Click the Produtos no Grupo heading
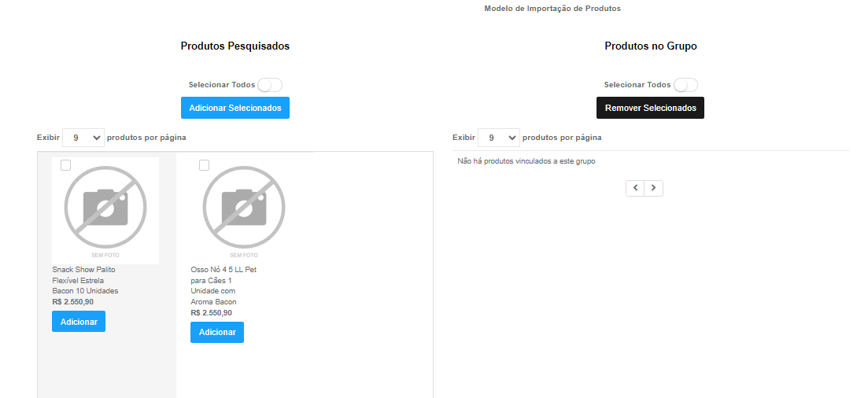The image size is (868, 398). click(651, 46)
